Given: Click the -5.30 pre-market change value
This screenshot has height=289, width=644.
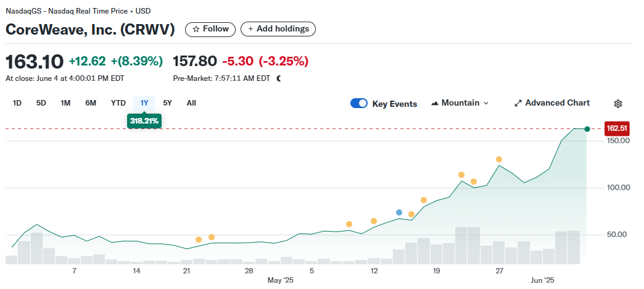Looking at the screenshot, I should pyautogui.click(x=238, y=62).
